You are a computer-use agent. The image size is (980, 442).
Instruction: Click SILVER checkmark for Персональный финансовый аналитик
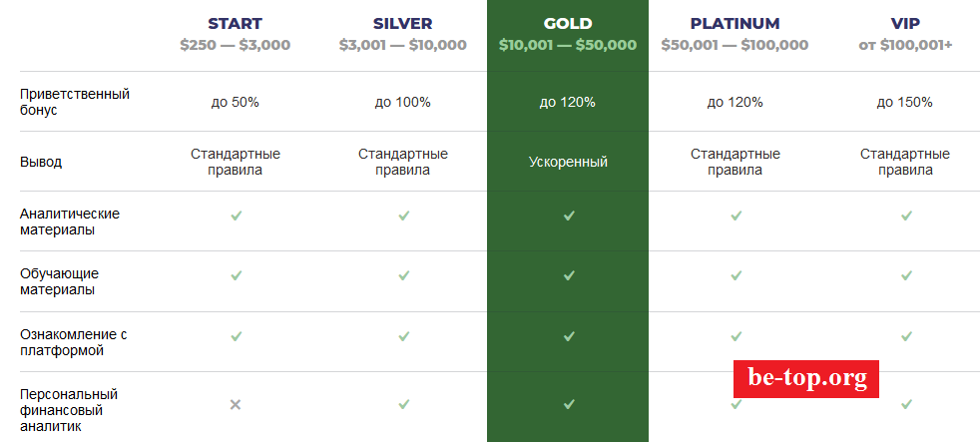click(403, 404)
